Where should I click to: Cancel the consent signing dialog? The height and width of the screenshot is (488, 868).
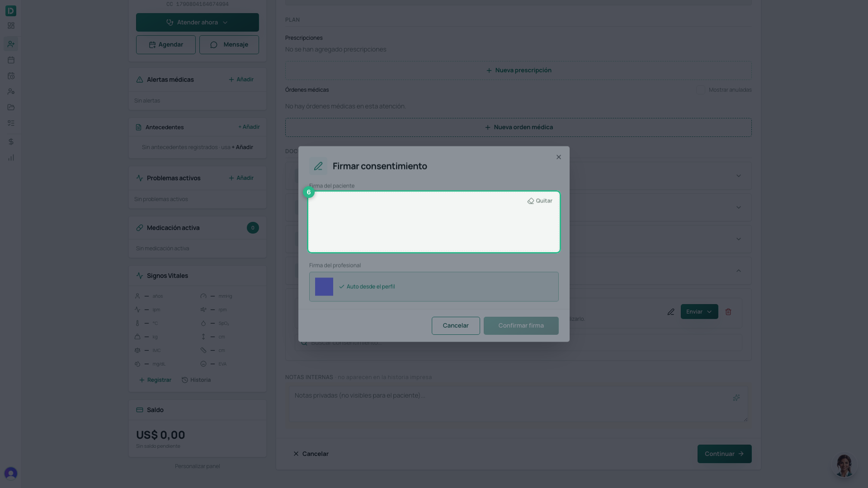tap(456, 326)
